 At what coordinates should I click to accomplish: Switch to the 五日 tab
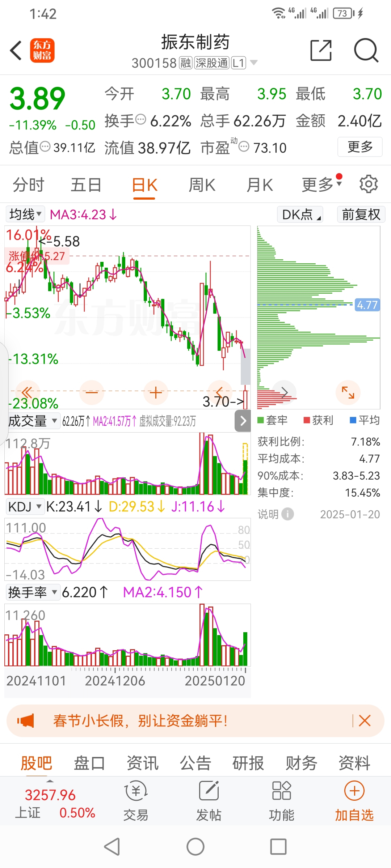(x=86, y=185)
